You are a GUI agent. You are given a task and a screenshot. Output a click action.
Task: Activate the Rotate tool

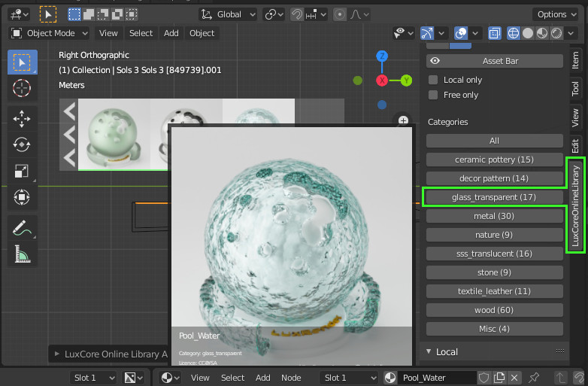click(x=22, y=144)
